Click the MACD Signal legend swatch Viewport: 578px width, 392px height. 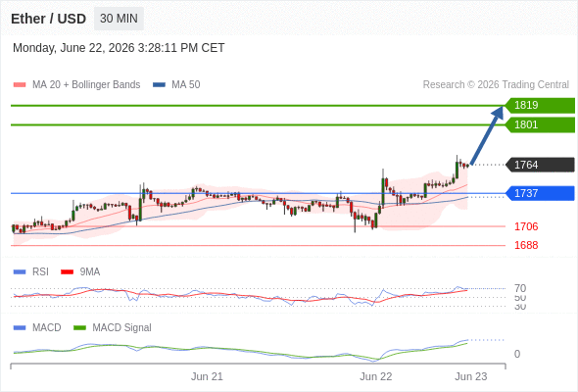point(79,328)
